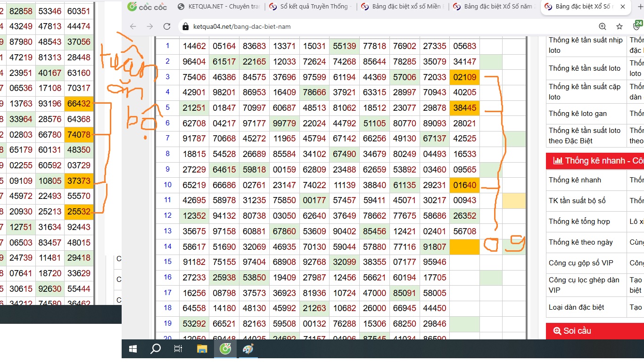Viewport: 644px width, 362px height.
Task: Click the padlock site security icon
Action: click(x=185, y=27)
